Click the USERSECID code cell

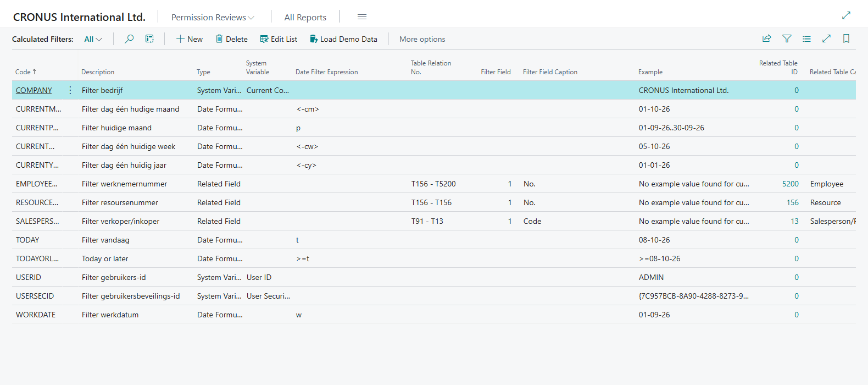click(x=35, y=296)
